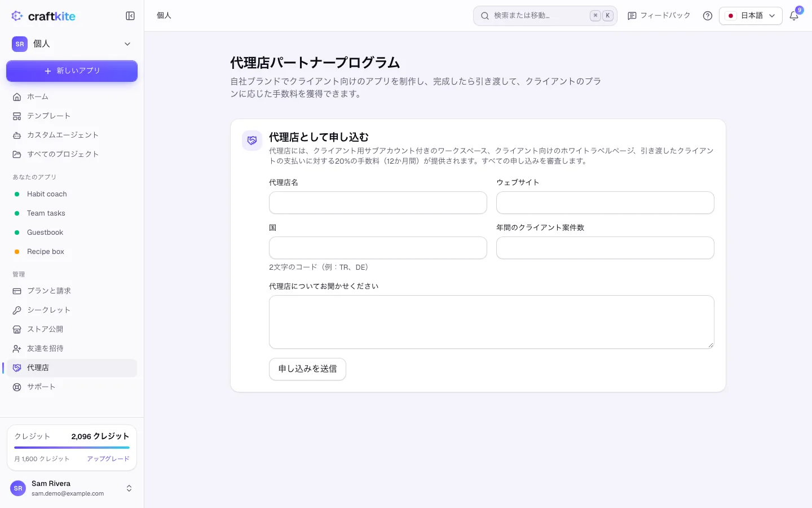This screenshot has width=812, height=508.
Task: Click the 代理店についてお聞かせください textarea
Action: [491, 322]
